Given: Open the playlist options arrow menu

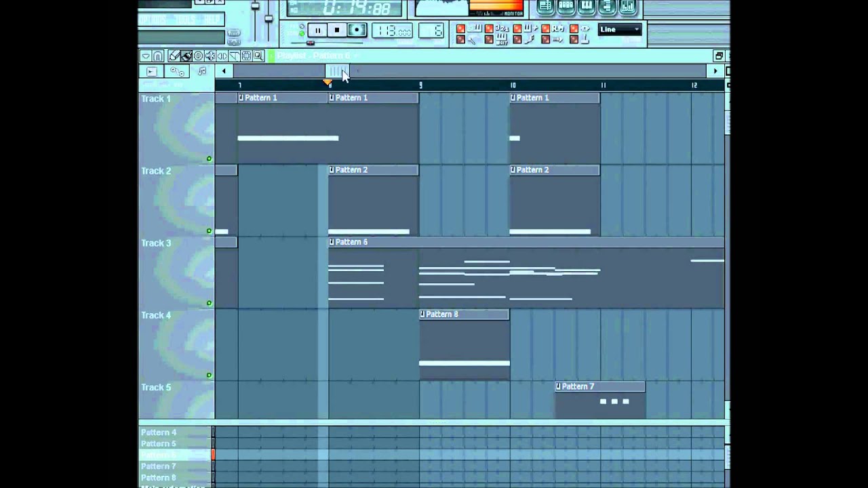Looking at the screenshot, I should tap(145, 56).
